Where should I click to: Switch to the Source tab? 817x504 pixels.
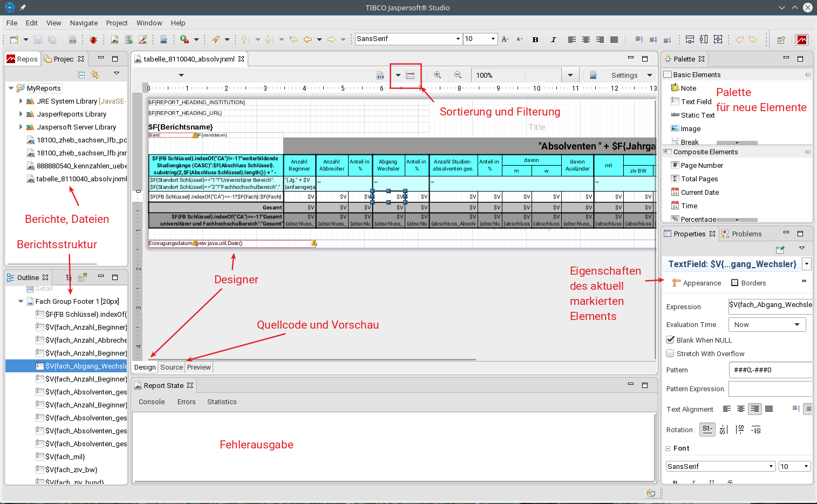[x=172, y=367]
